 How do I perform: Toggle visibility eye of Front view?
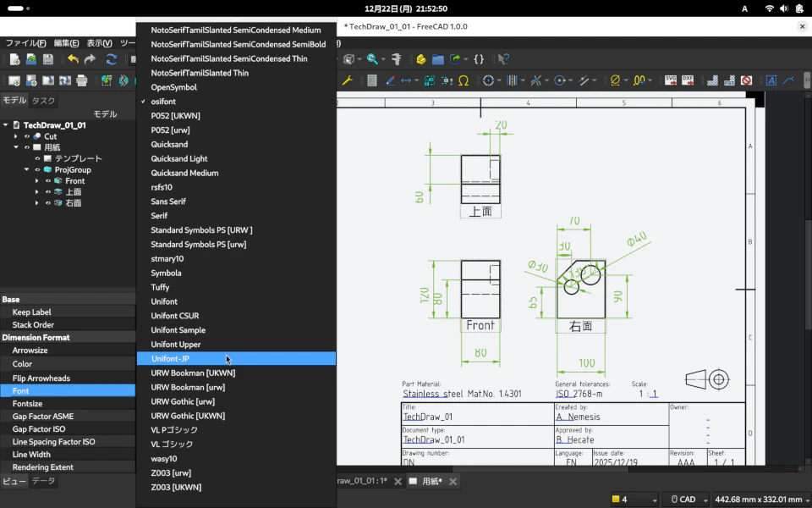pyautogui.click(x=47, y=181)
